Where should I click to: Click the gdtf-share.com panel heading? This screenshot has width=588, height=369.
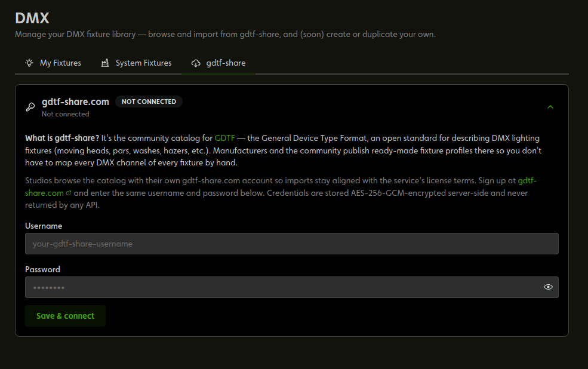coord(75,102)
